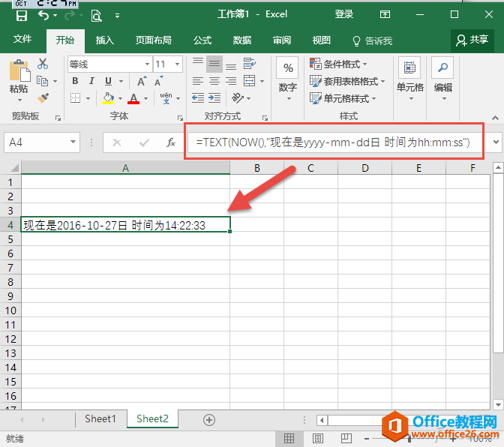Customize Quick Access Toolbar dropdown
Screen dimensions: 504x447
tap(117, 16)
